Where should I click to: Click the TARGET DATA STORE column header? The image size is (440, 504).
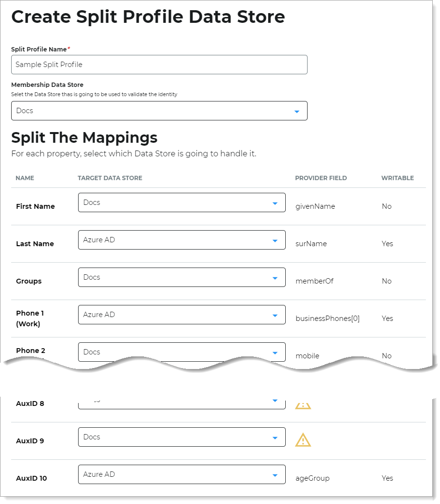pos(110,178)
